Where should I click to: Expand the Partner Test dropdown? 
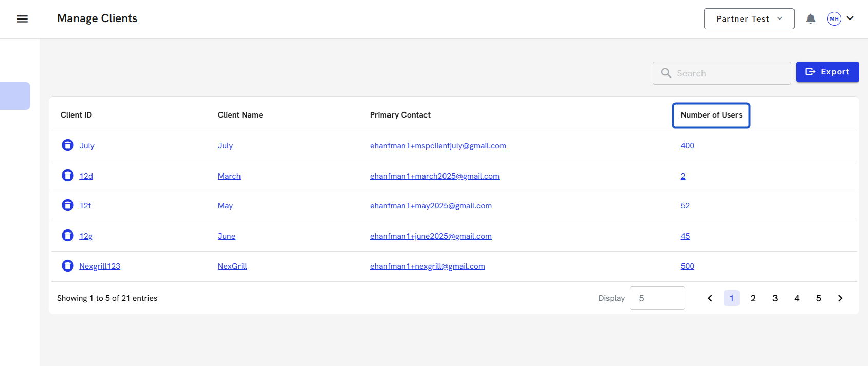pyautogui.click(x=749, y=19)
